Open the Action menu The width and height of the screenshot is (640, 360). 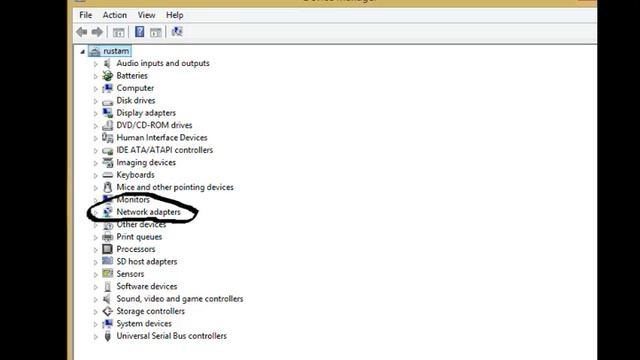tap(115, 15)
